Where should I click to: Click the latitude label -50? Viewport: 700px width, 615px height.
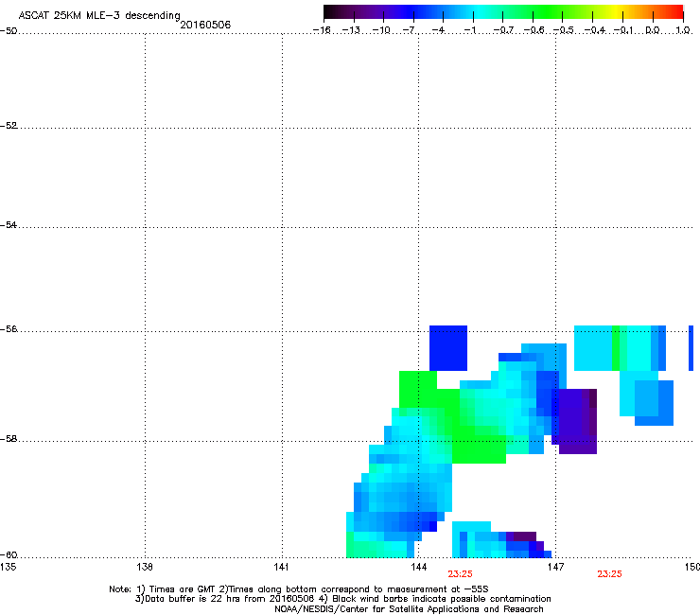tap(9, 31)
